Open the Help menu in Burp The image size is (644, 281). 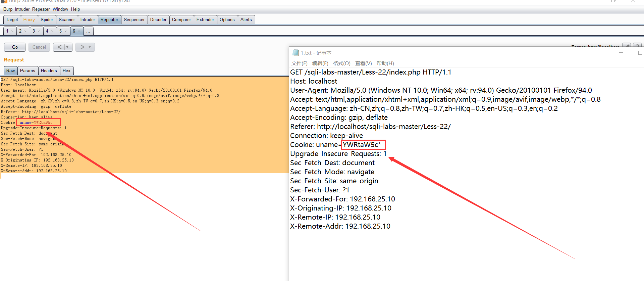(x=75, y=9)
